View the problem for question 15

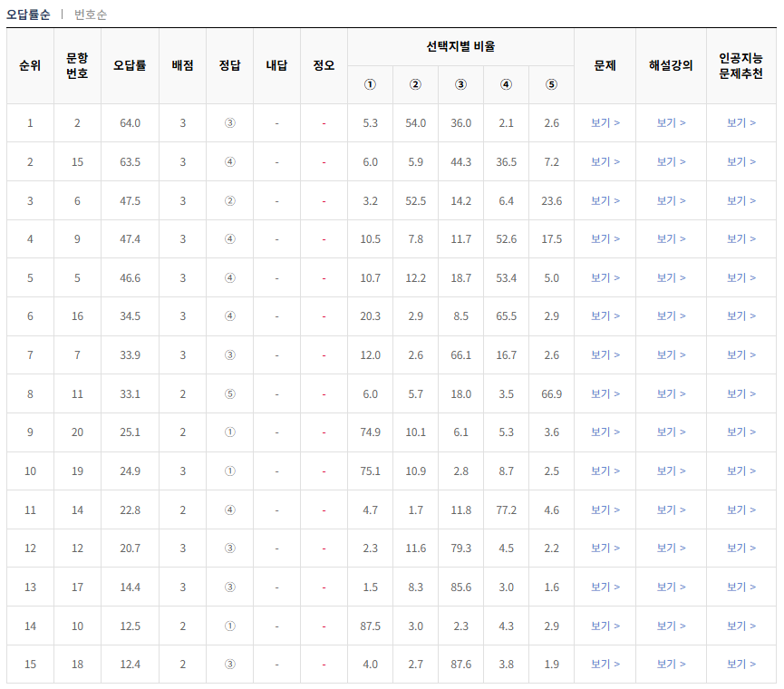click(605, 161)
